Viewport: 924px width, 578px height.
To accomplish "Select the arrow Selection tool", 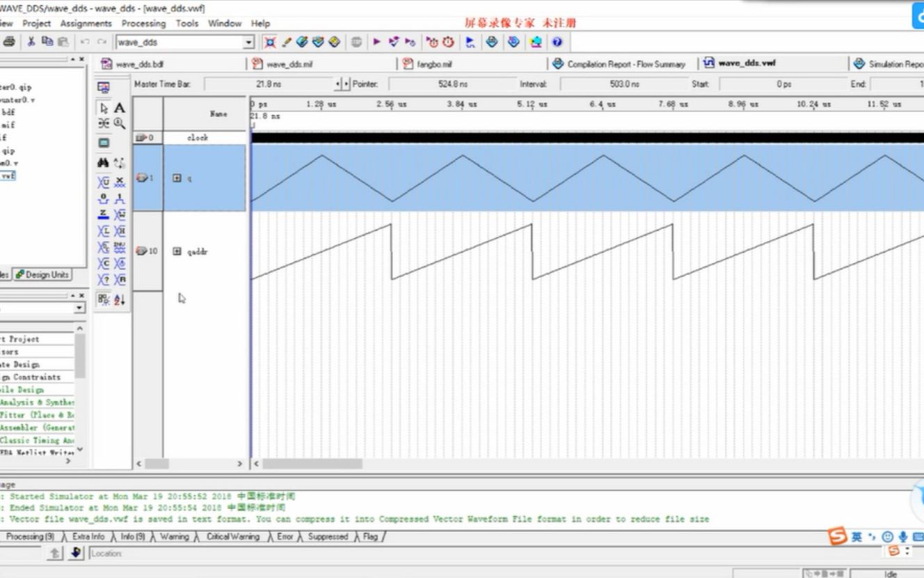I will coord(104,108).
